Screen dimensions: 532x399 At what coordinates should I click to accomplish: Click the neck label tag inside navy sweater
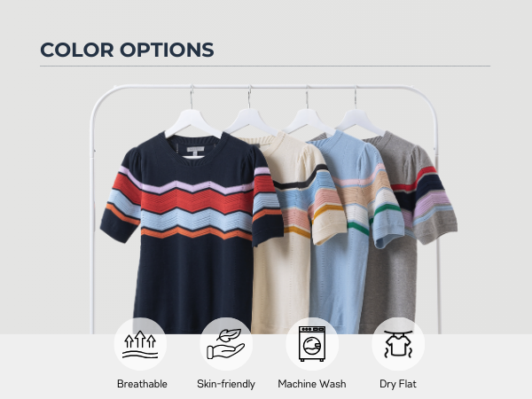click(195, 151)
